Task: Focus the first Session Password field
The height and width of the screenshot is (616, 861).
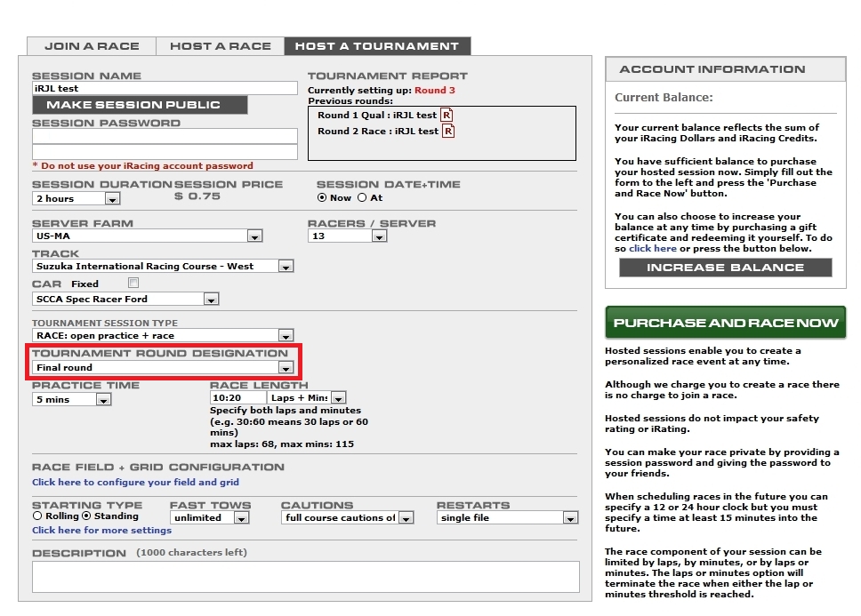Action: (165, 136)
